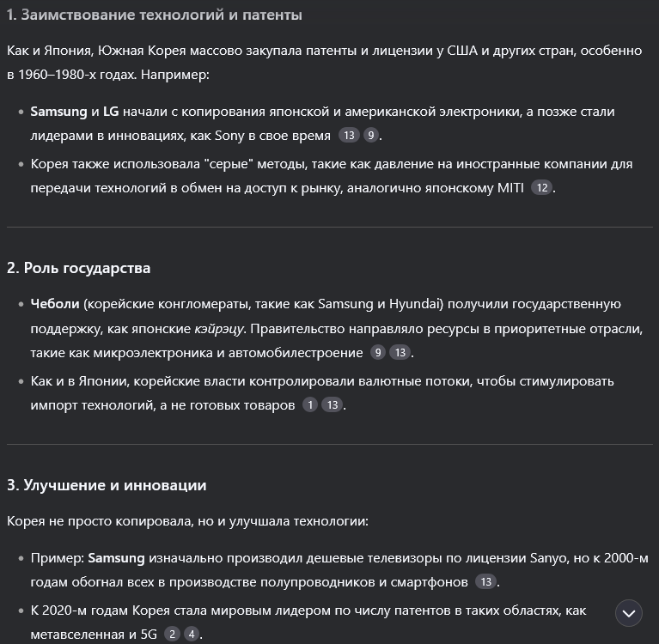
Task: Open citation 13 after смартфонов
Action: pyautogui.click(x=485, y=581)
